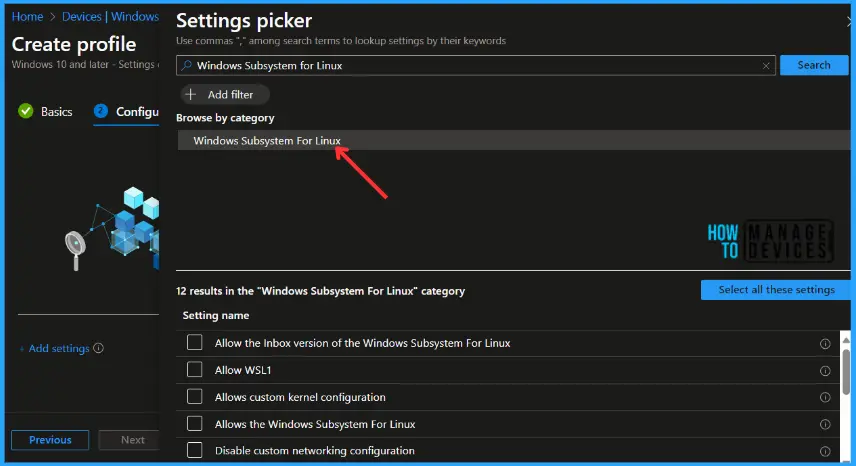Close the Settings picker pane

(x=850, y=22)
